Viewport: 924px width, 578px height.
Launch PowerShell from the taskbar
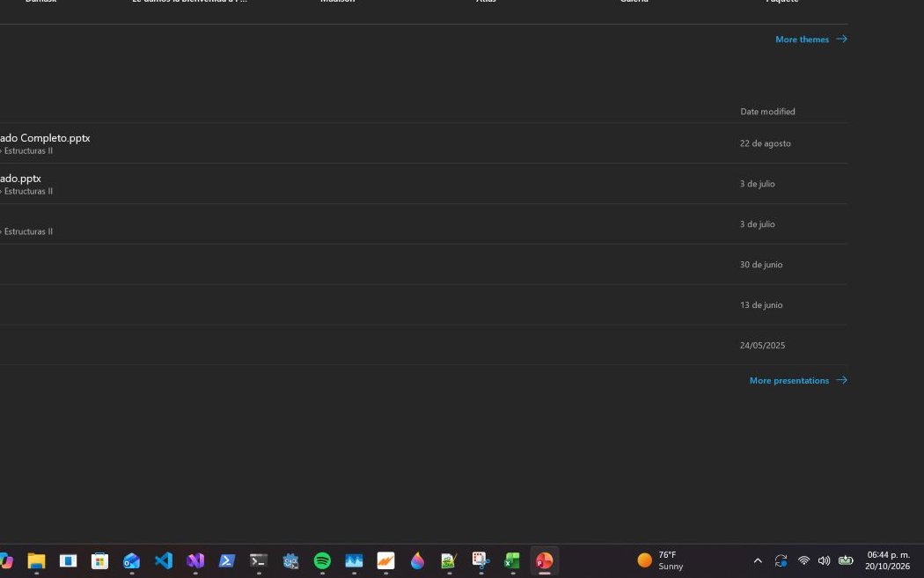(x=227, y=561)
